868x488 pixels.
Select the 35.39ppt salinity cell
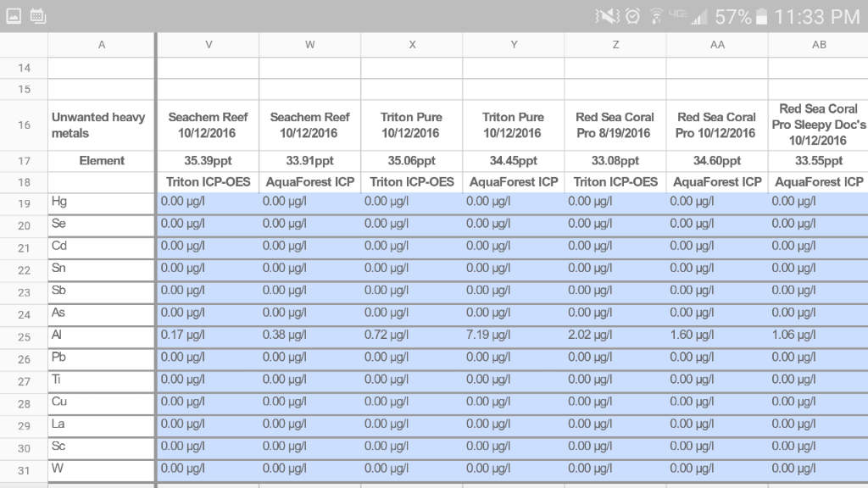tap(209, 161)
